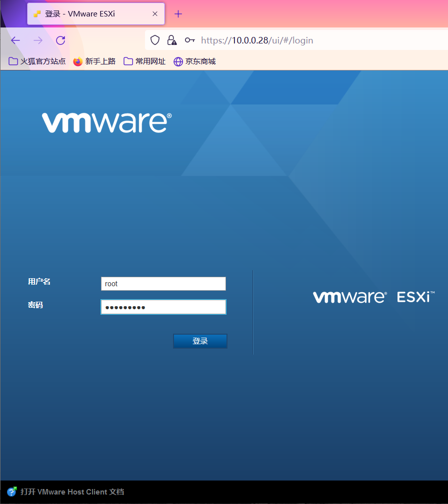Open the 常用网址 bookmark folder
This screenshot has width=448, height=504.
[x=144, y=61]
